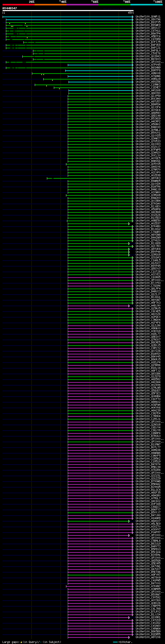Screen dimensions: 165x644
Task: Select hit label UniRef100_Q0WPJ1
Action: tap(148, 17)
